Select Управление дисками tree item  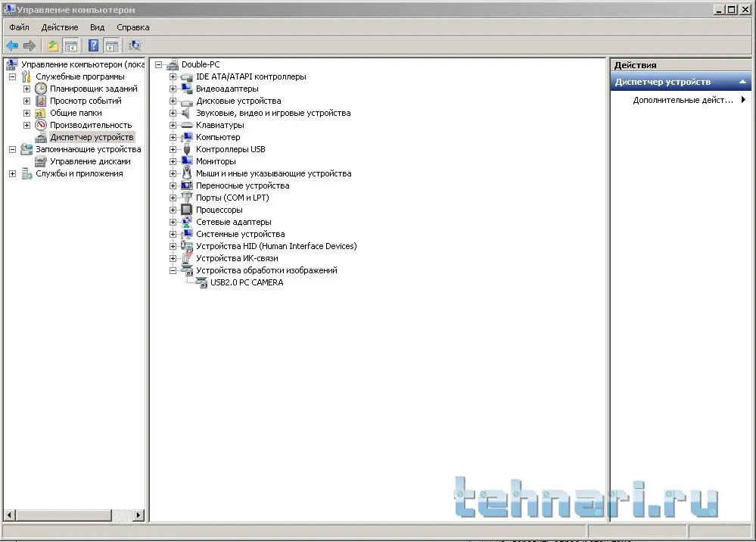coord(90,161)
